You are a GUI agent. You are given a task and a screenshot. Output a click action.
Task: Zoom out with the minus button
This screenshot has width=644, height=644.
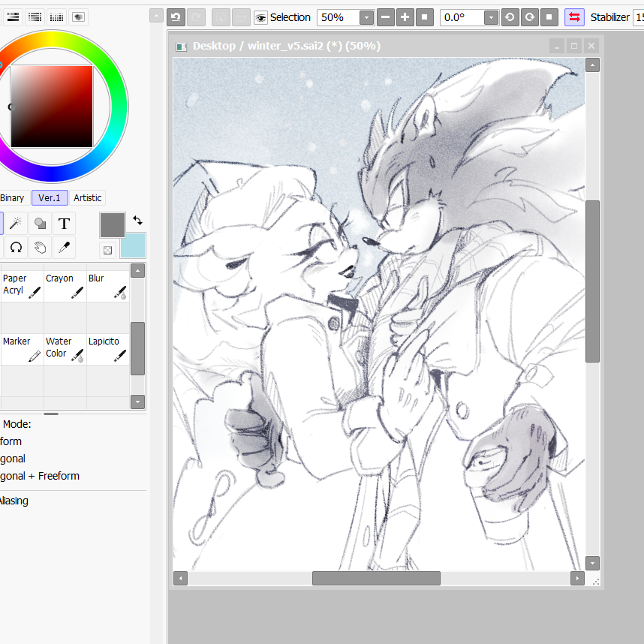click(386, 17)
